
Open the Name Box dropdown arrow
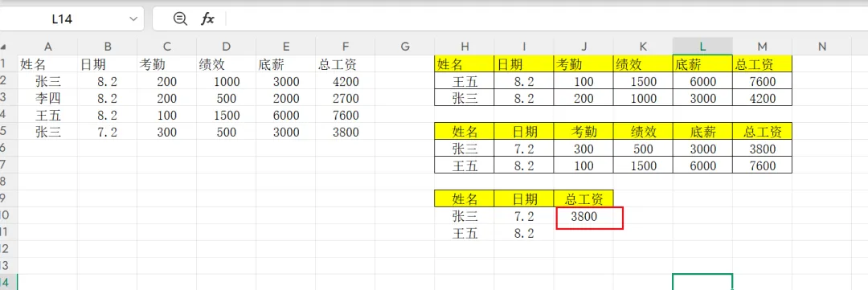click(x=133, y=18)
